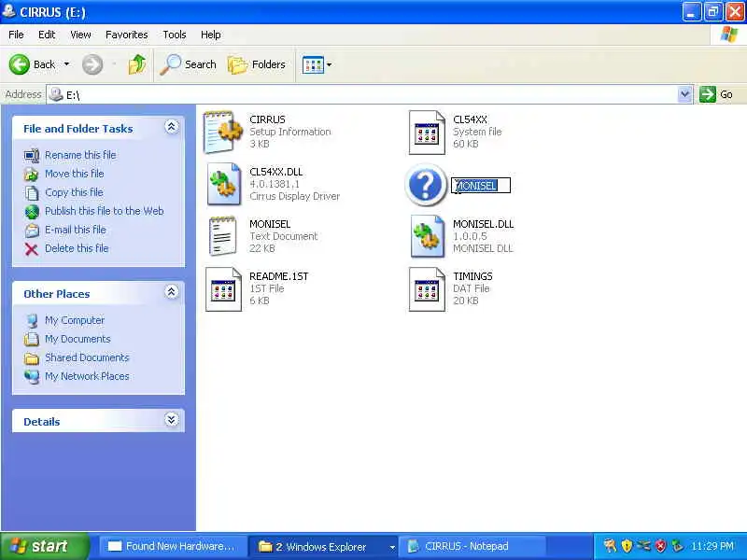747x560 pixels.
Task: Click the taskbar clock showing 11:29 PM
Action: (x=712, y=546)
